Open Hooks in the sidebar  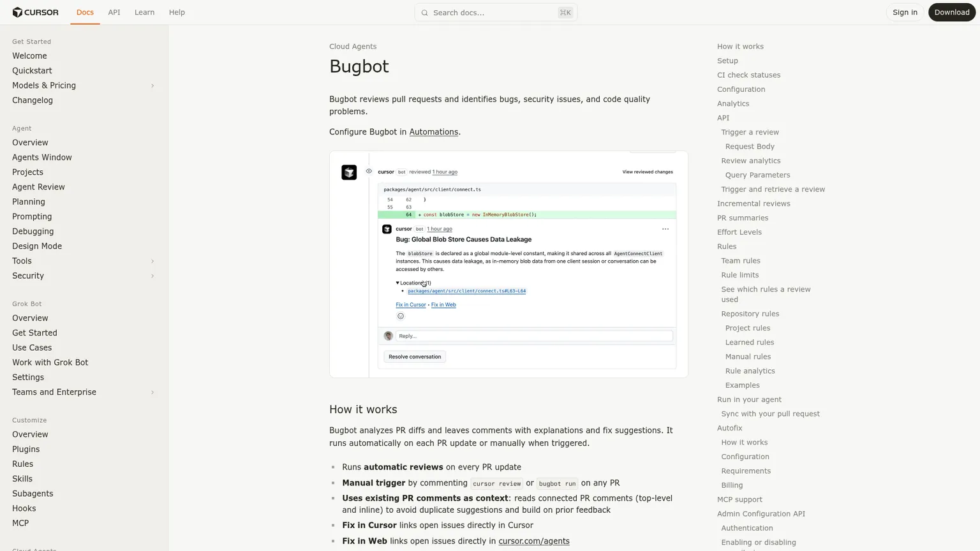coord(24,508)
